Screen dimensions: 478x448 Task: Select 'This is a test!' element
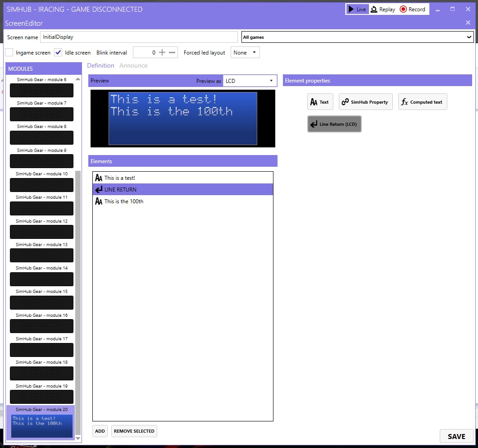click(x=182, y=178)
